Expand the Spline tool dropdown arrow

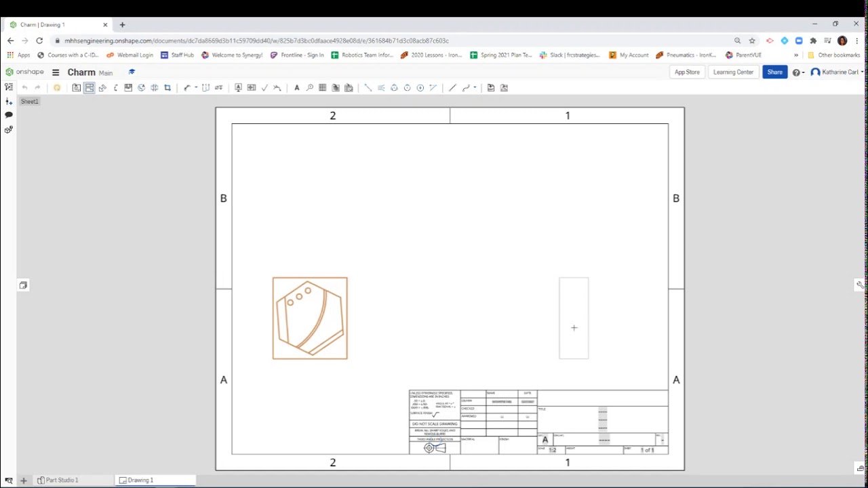(475, 87)
